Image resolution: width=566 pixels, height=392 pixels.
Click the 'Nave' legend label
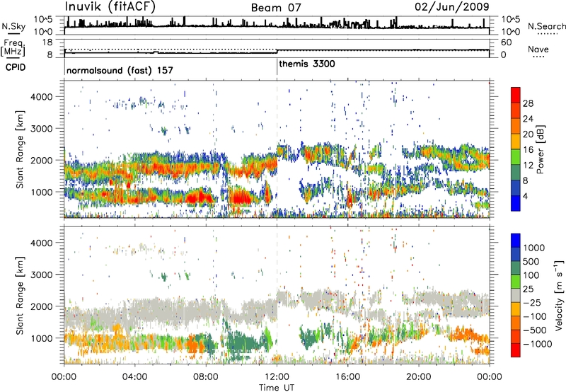[x=538, y=49]
